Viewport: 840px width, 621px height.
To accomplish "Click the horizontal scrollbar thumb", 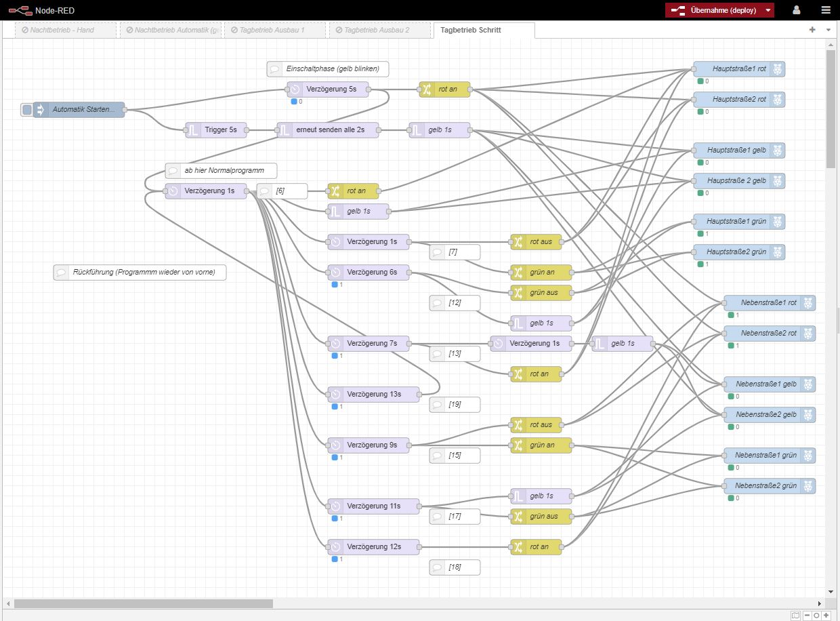I will [143, 603].
